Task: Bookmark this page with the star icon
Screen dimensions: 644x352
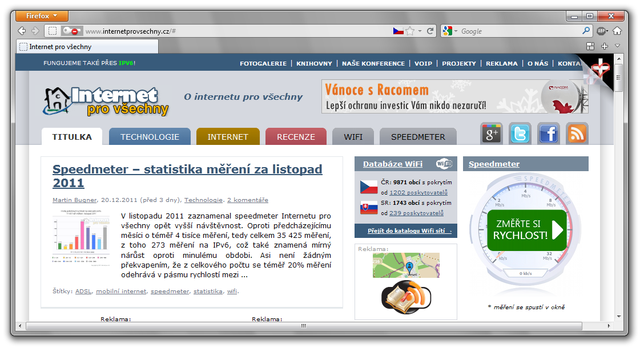Action: click(x=410, y=31)
